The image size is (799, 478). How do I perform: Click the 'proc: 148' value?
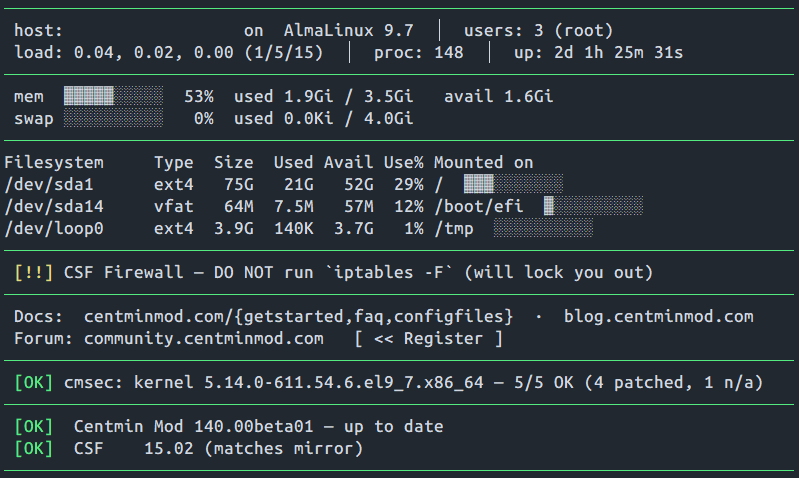419,52
